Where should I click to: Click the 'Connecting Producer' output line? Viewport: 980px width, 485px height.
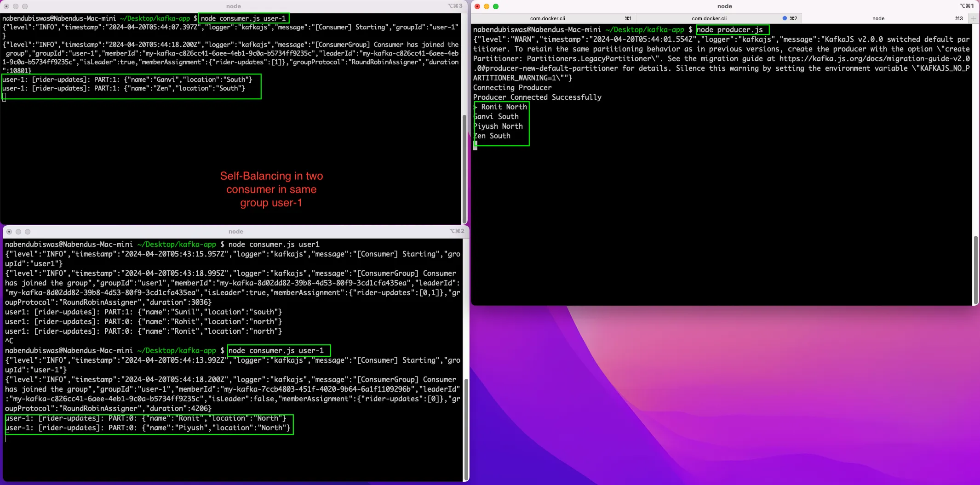point(512,88)
